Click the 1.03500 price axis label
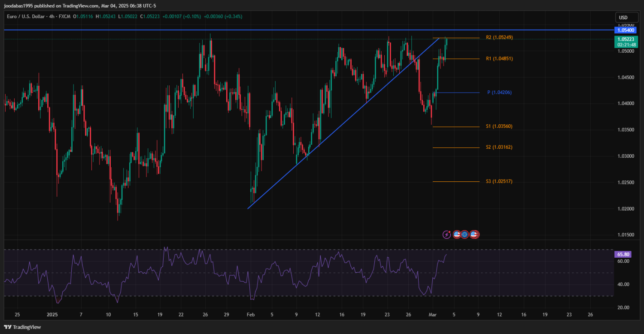644x334 pixels. (625, 130)
